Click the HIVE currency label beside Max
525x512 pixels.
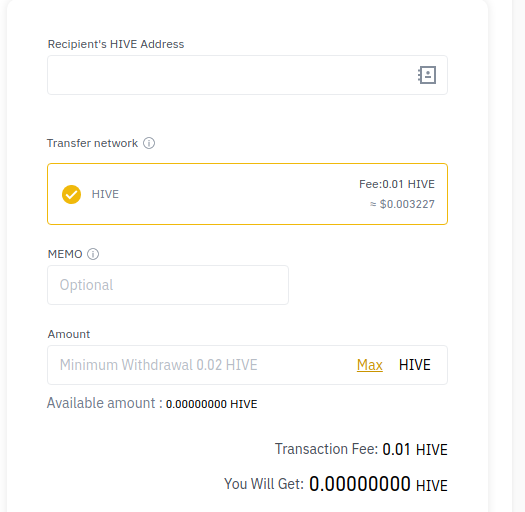(415, 365)
